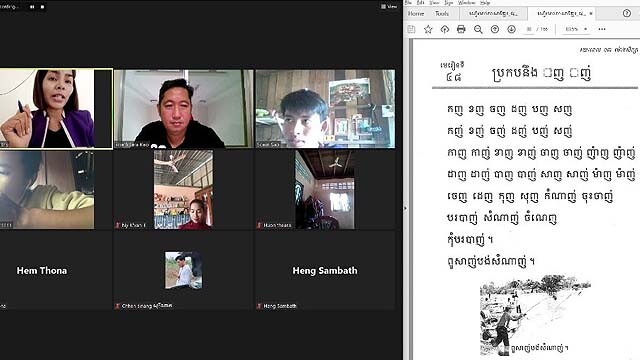
Task: Open the Zoom View layout menu
Action: [389, 7]
